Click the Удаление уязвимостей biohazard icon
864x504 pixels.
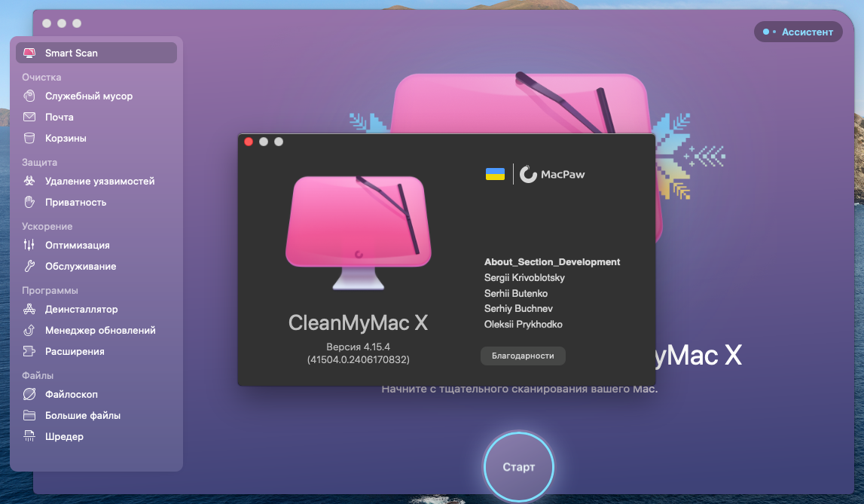click(29, 182)
